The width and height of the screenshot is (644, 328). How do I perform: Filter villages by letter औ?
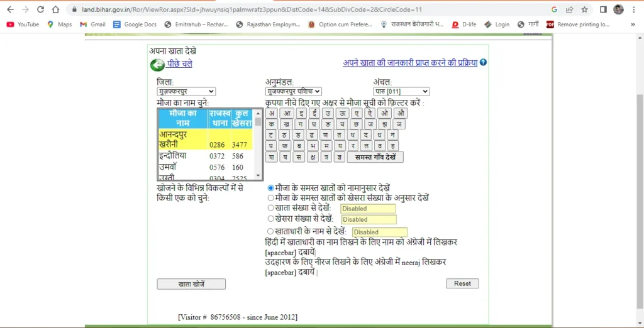click(401, 113)
